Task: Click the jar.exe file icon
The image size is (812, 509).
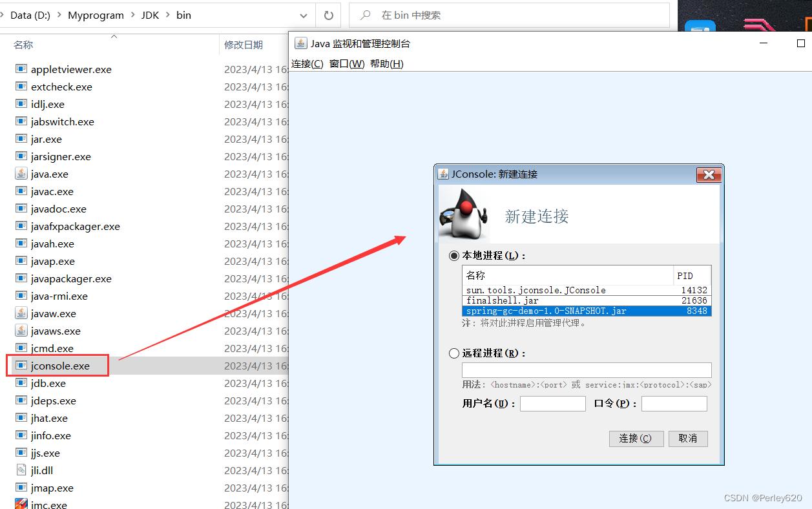Action: tap(21, 138)
